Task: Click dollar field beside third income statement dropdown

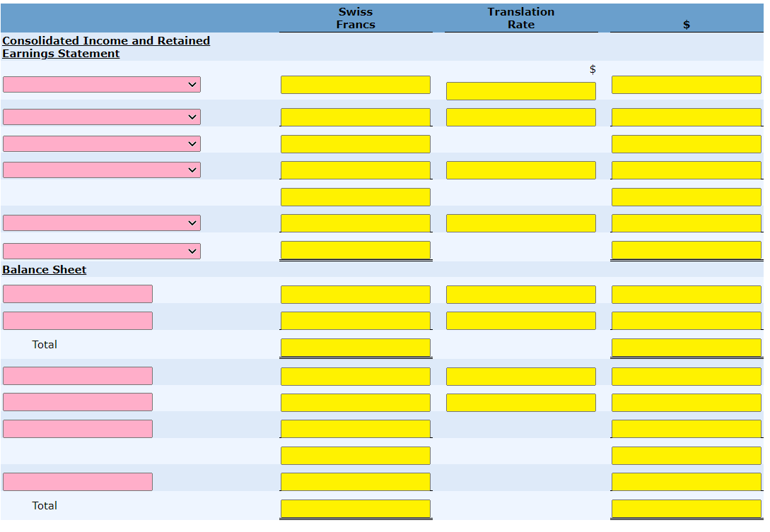Action: click(x=687, y=144)
